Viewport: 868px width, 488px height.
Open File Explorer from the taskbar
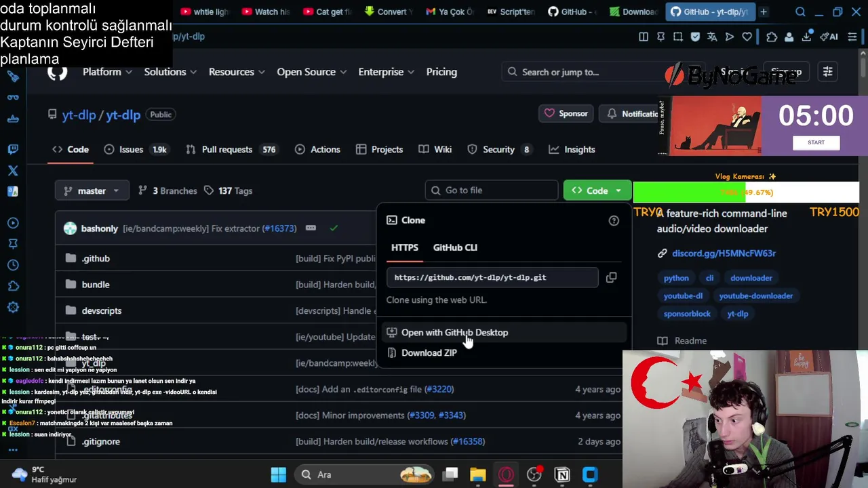tap(478, 474)
